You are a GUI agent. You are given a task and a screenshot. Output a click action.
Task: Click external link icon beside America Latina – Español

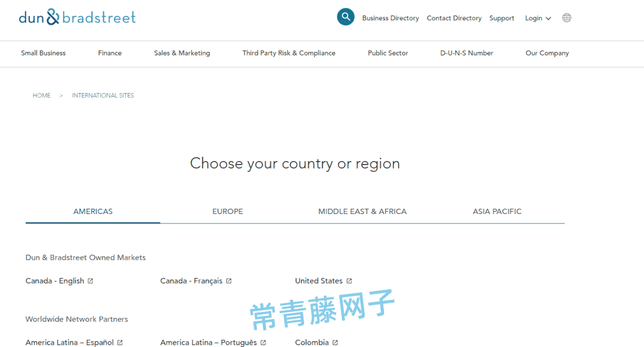tap(120, 342)
